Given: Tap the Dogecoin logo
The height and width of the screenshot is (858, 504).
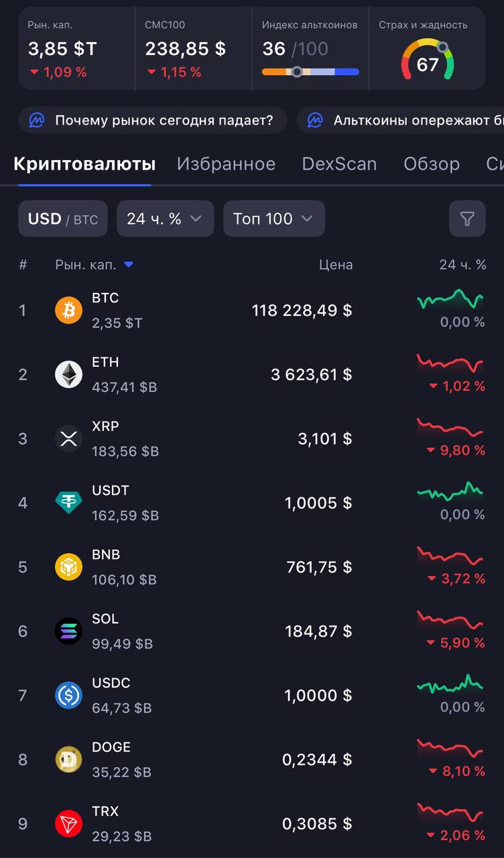Looking at the screenshot, I should point(68,759).
